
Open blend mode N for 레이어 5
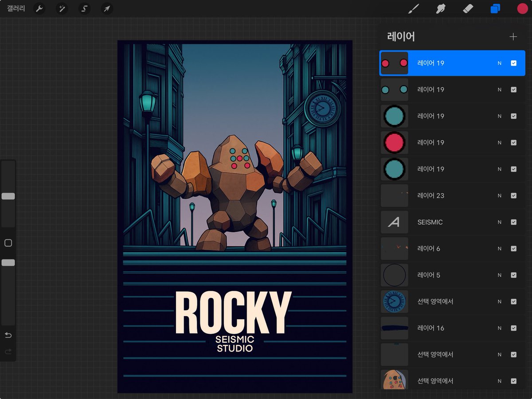pyautogui.click(x=499, y=275)
